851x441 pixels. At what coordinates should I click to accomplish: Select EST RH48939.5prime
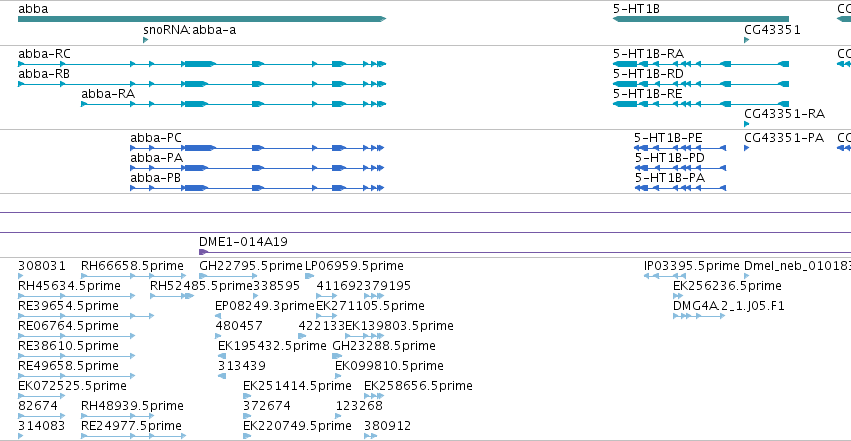[132, 406]
